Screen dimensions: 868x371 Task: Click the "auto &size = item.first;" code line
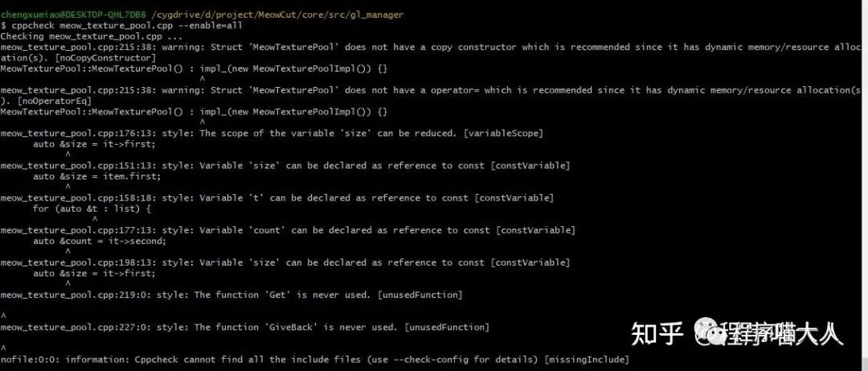(x=96, y=176)
